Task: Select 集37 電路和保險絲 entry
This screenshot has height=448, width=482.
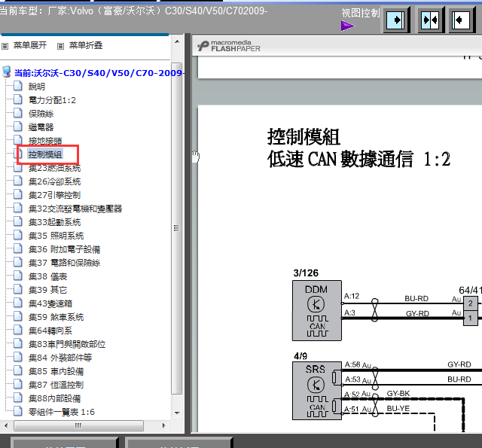Action: click(64, 263)
